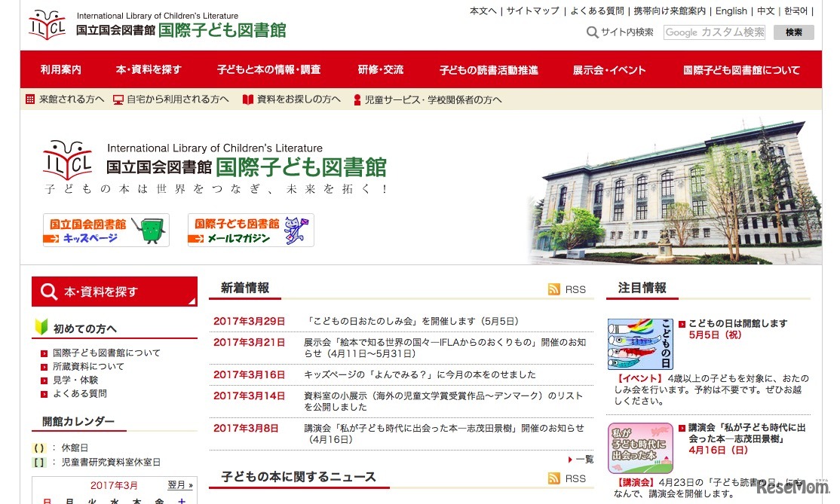Open the デンマーク award list news item
This screenshot has width=840, height=504.
443,402
